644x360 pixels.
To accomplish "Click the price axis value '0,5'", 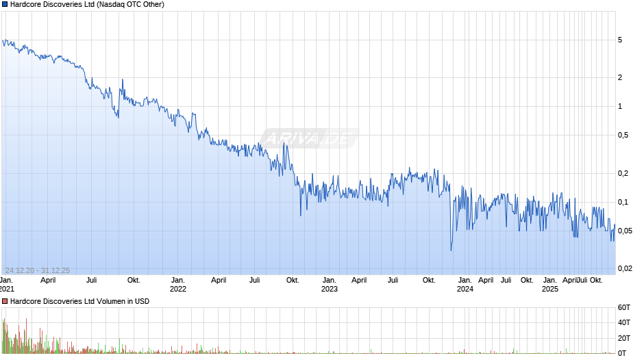I will point(623,135).
